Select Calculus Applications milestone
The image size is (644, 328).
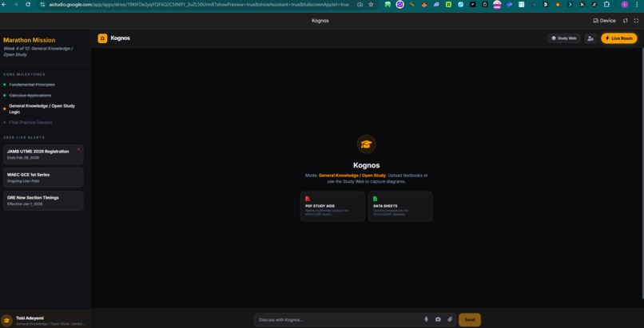pyautogui.click(x=30, y=95)
